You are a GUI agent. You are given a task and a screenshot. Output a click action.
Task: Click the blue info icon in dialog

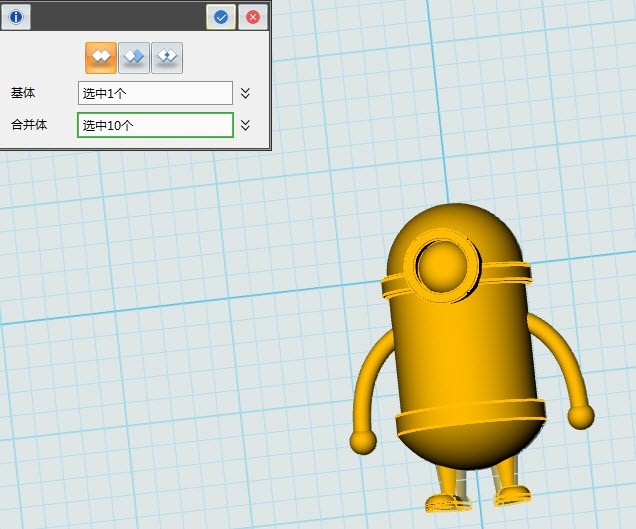click(x=15, y=16)
